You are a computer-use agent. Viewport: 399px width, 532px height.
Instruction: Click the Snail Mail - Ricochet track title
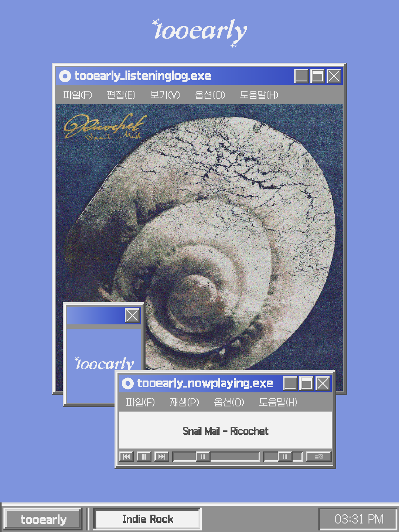point(226,431)
